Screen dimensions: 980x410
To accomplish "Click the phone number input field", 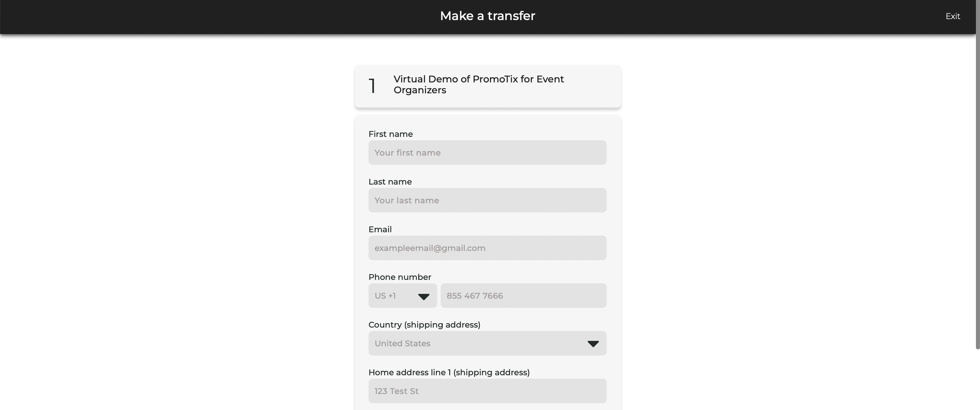I will click(x=523, y=296).
